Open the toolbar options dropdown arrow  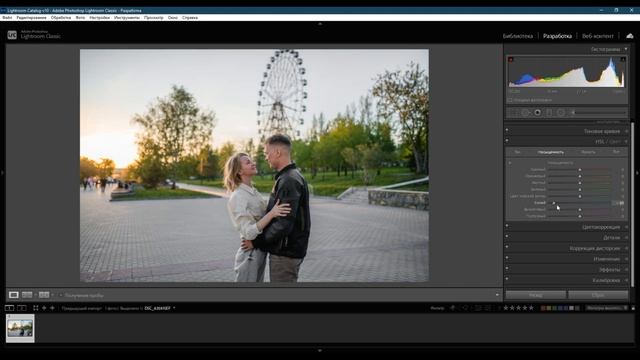(497, 295)
